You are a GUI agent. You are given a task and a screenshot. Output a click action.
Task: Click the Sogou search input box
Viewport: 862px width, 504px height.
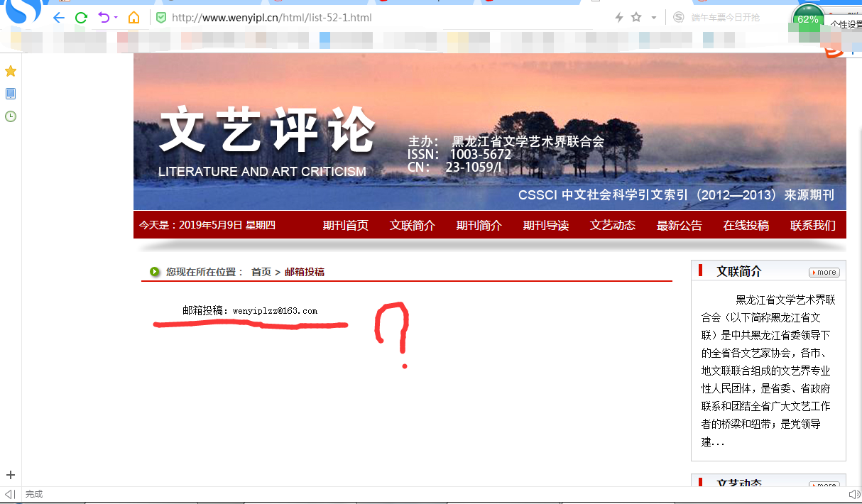click(x=731, y=18)
